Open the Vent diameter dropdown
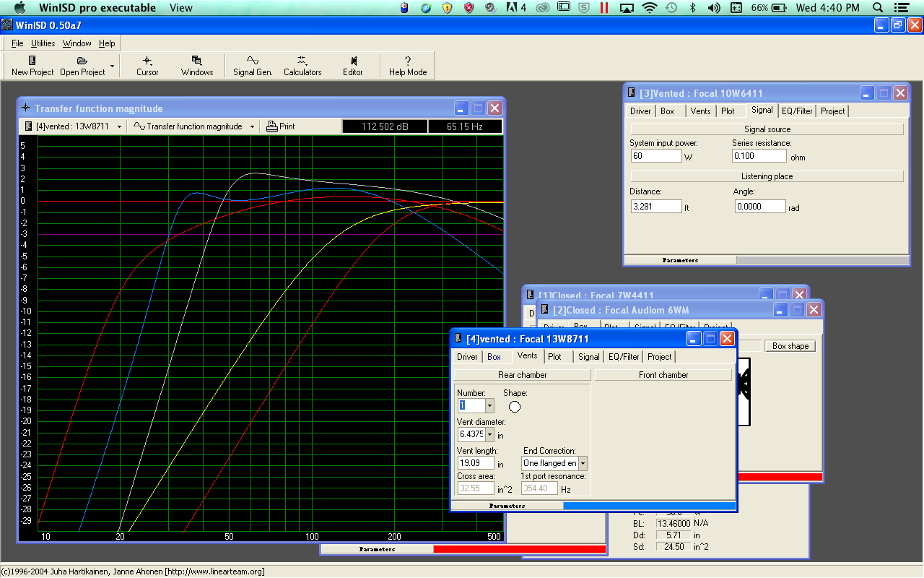 [489, 434]
